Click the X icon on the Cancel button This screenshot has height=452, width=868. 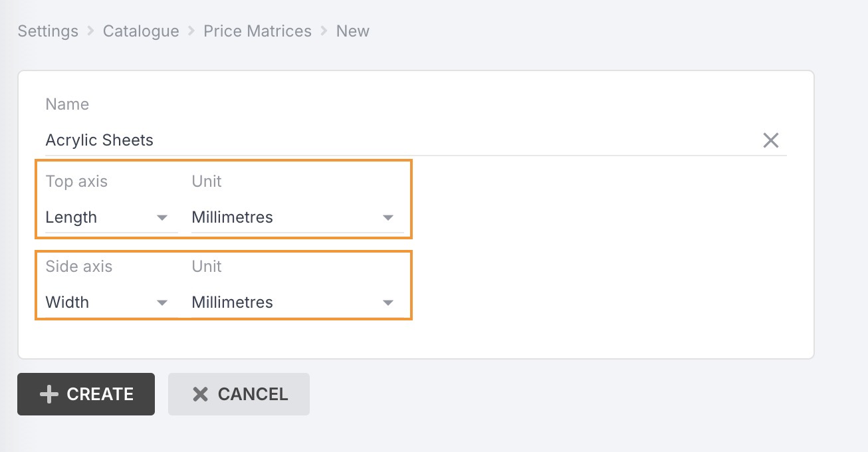(x=200, y=394)
